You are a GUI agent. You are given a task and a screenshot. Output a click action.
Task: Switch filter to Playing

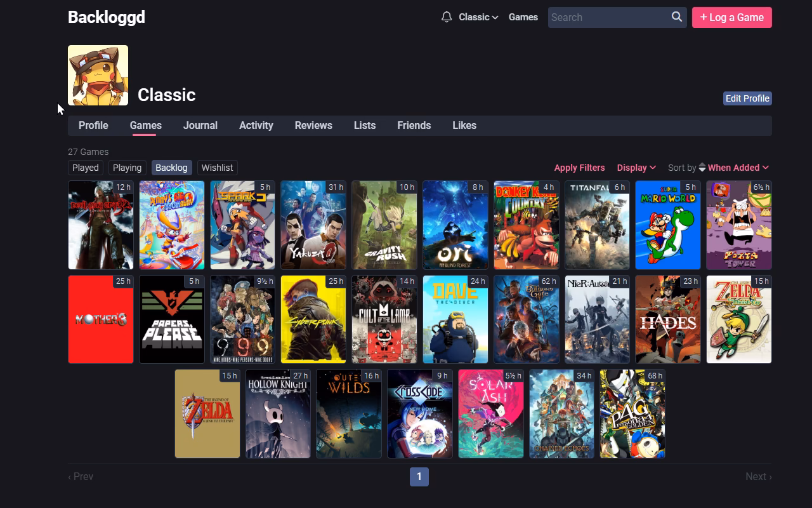(x=127, y=168)
